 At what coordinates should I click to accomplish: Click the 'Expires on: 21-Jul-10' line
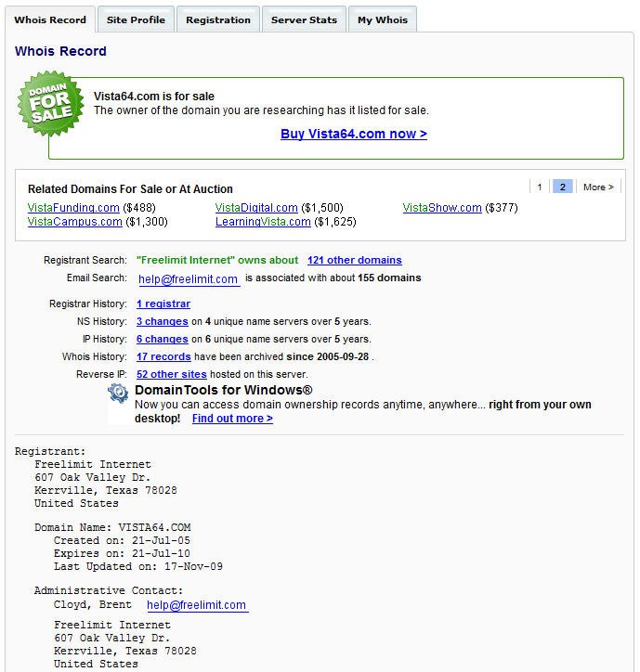pyautogui.click(x=122, y=553)
